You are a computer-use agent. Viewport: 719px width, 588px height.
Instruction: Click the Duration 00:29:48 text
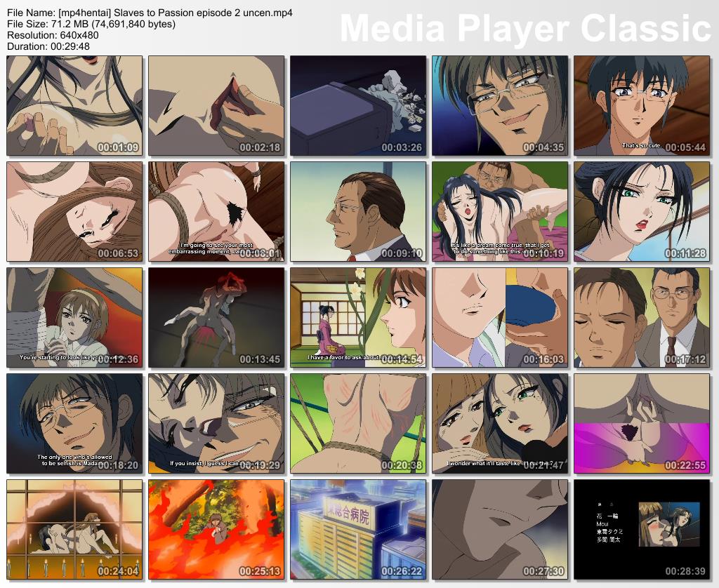[48, 46]
